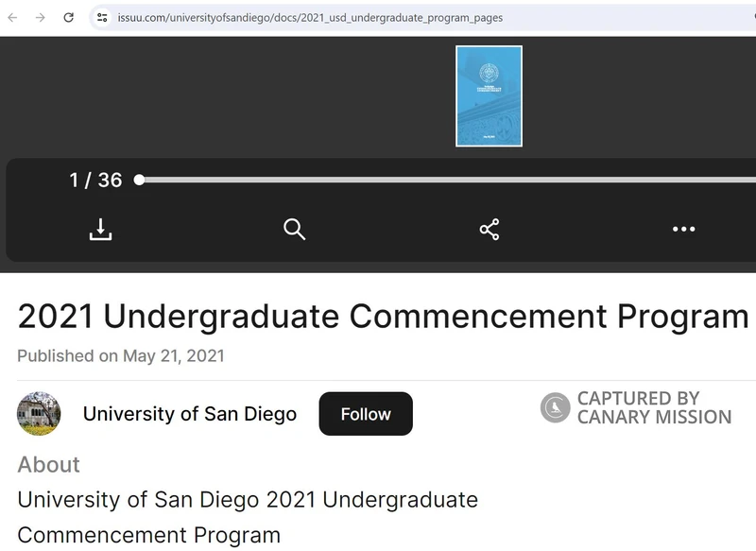Viewport: 756px width, 551px height.
Task: Follow University of San Diego
Action: point(366,414)
